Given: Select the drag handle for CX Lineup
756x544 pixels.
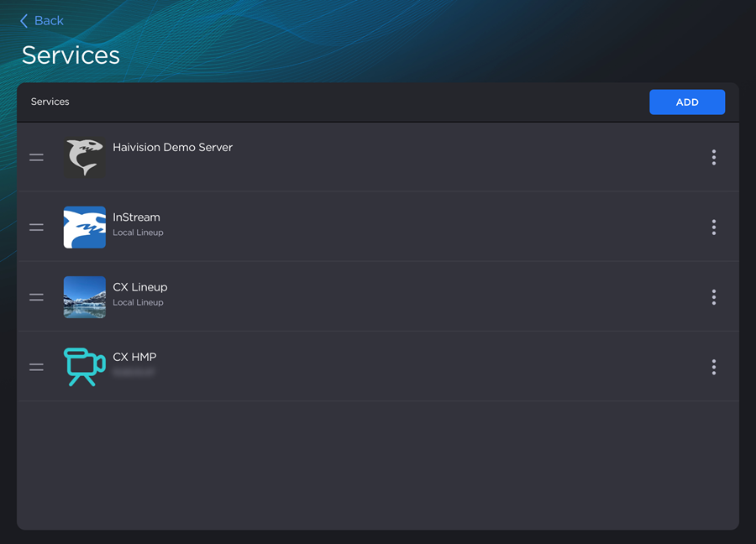Looking at the screenshot, I should (x=36, y=297).
